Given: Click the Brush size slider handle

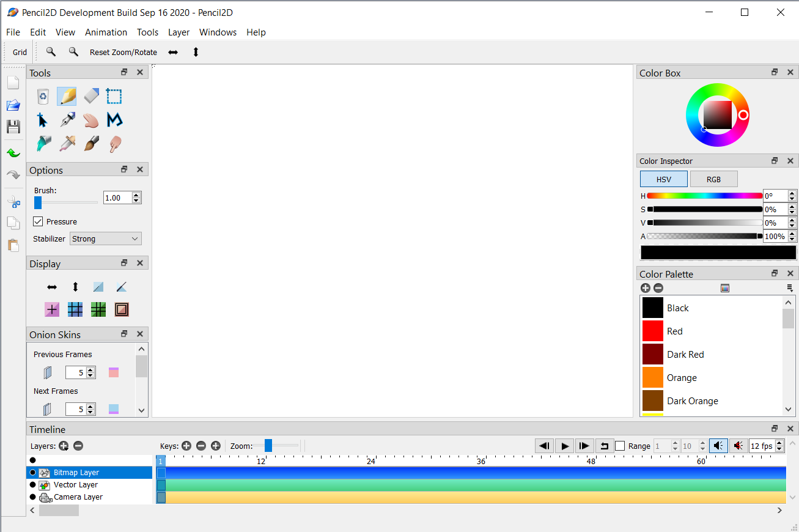Looking at the screenshot, I should 38,202.
